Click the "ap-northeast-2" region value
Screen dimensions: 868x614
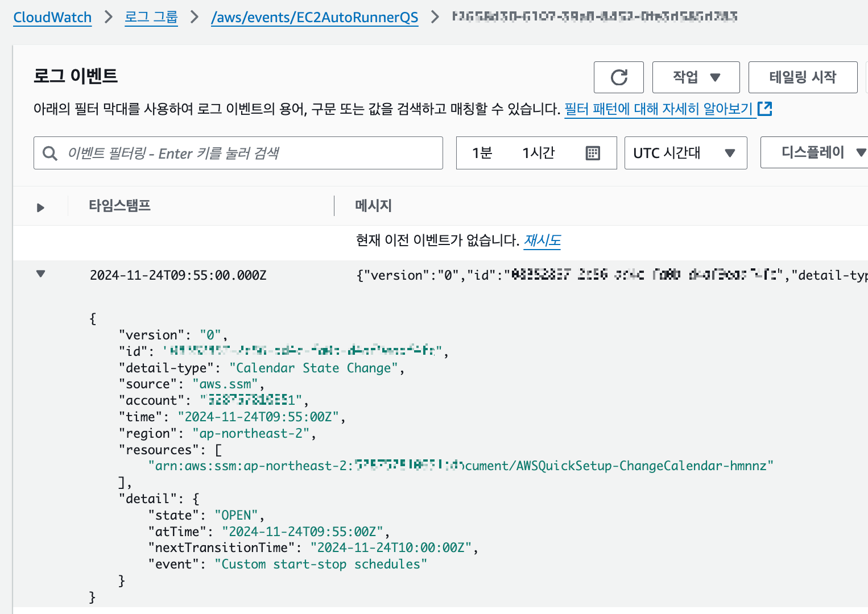(x=251, y=433)
